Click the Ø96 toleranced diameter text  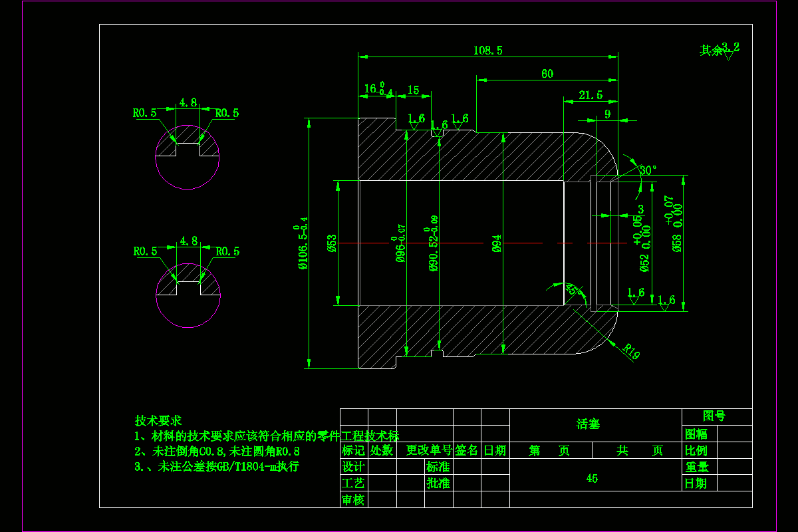click(399, 243)
